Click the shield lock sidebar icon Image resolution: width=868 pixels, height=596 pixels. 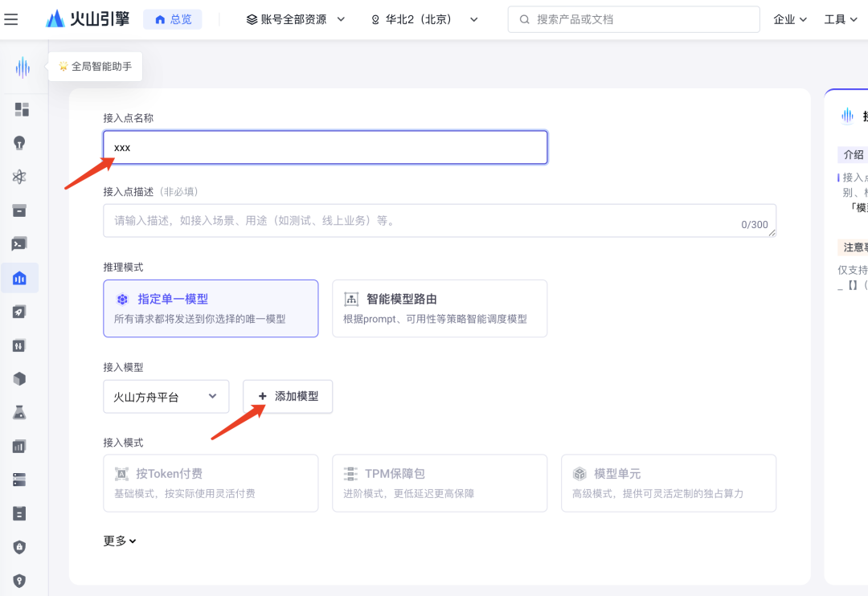[x=19, y=547]
